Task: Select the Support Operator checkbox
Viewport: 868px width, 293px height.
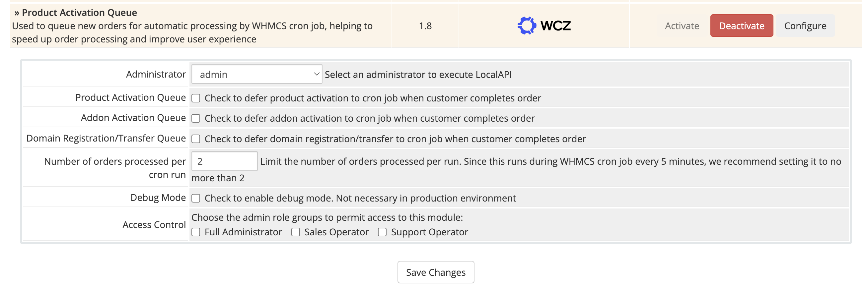Action: (382, 232)
